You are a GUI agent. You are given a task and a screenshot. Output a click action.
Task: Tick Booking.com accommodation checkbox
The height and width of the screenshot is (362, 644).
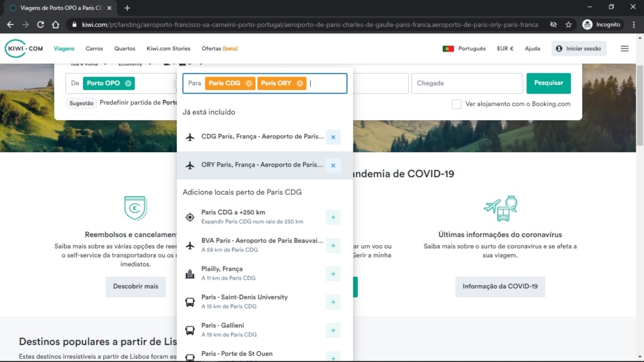point(457,104)
